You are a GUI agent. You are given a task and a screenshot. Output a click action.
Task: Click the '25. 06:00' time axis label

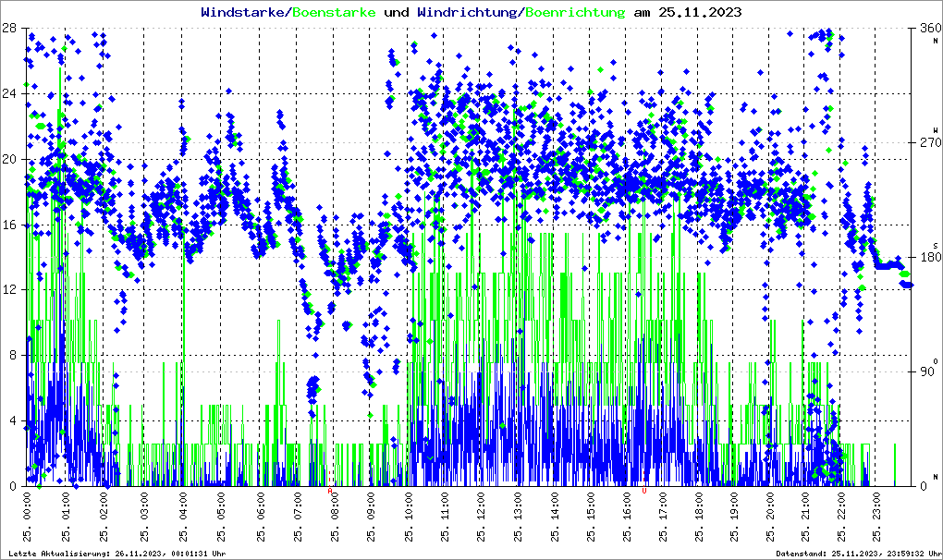261,517
